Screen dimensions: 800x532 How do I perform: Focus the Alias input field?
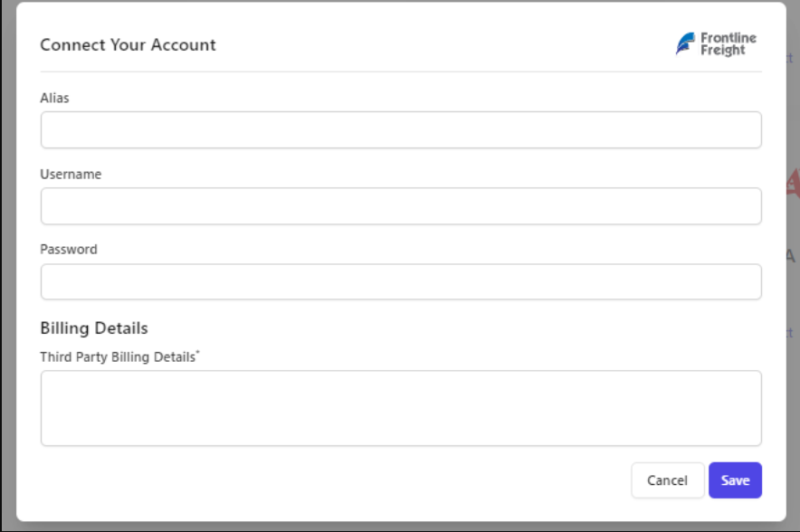(x=401, y=130)
